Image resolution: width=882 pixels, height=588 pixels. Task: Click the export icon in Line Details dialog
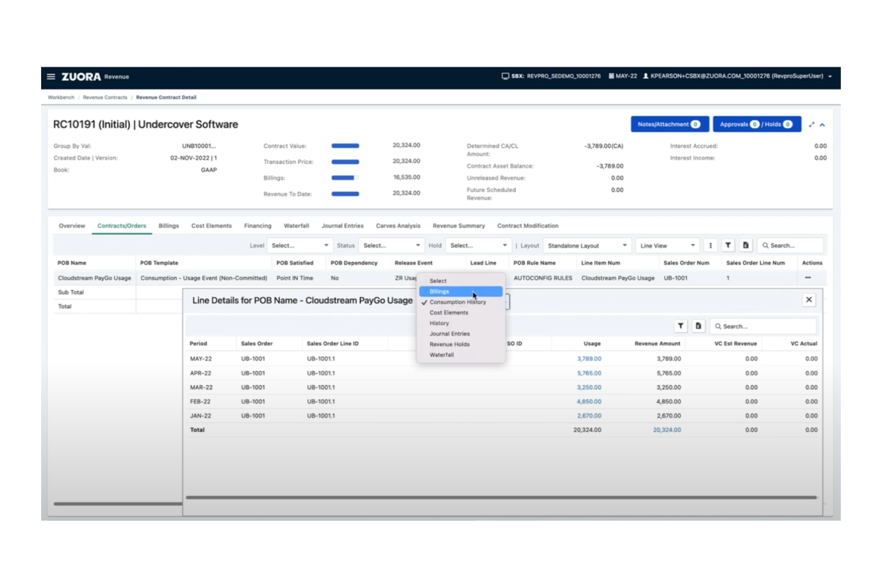point(698,326)
